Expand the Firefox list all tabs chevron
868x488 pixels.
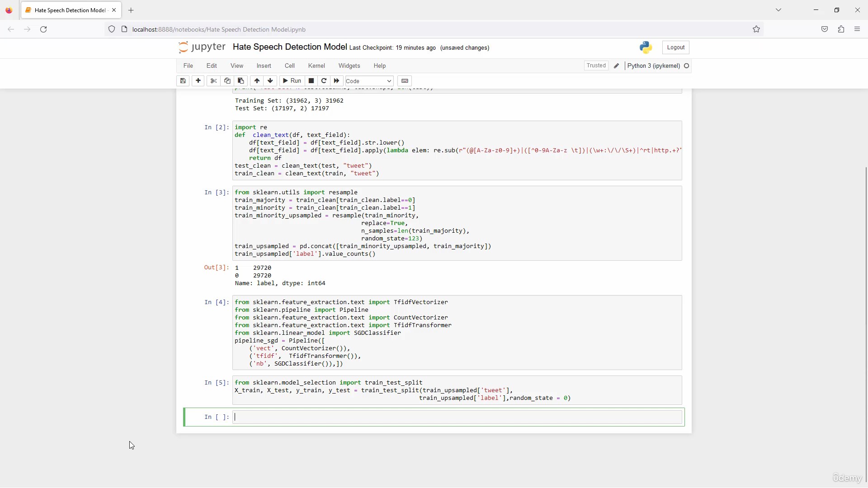coord(778,10)
